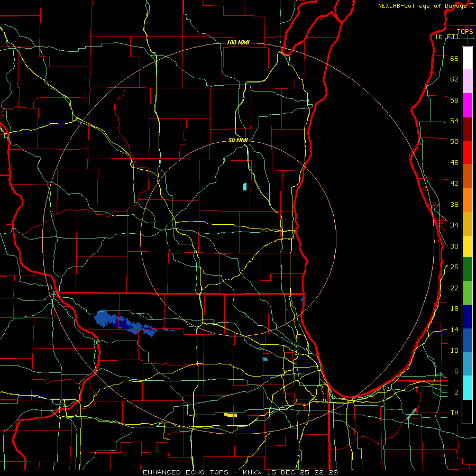Select the light pink color band near 62
This screenshot has height=476, width=476.
click(467, 81)
